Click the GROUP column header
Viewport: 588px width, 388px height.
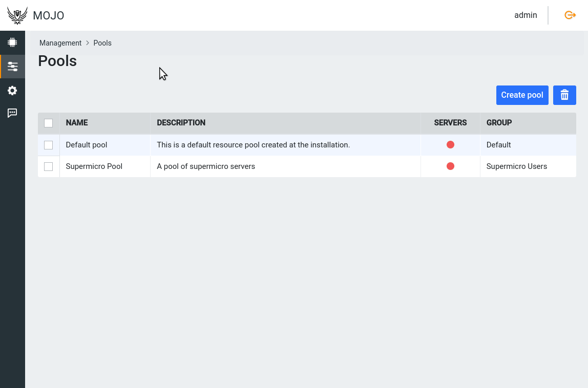tap(499, 123)
